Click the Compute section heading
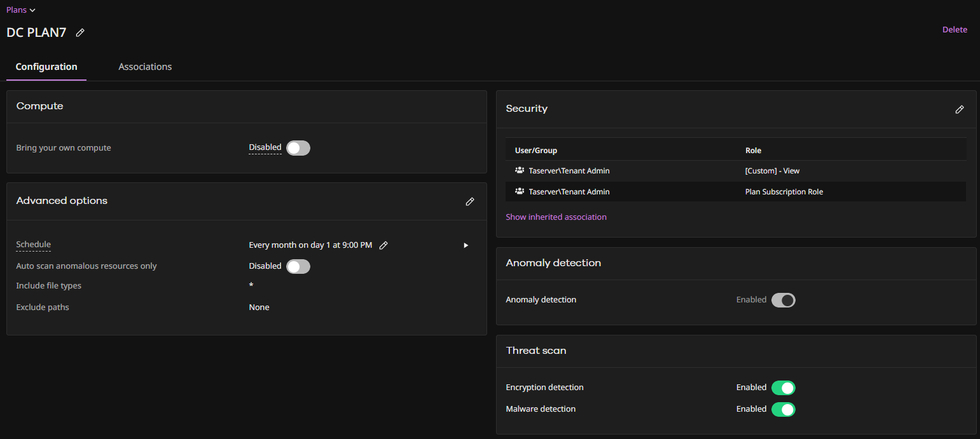The image size is (980, 439). coord(39,106)
